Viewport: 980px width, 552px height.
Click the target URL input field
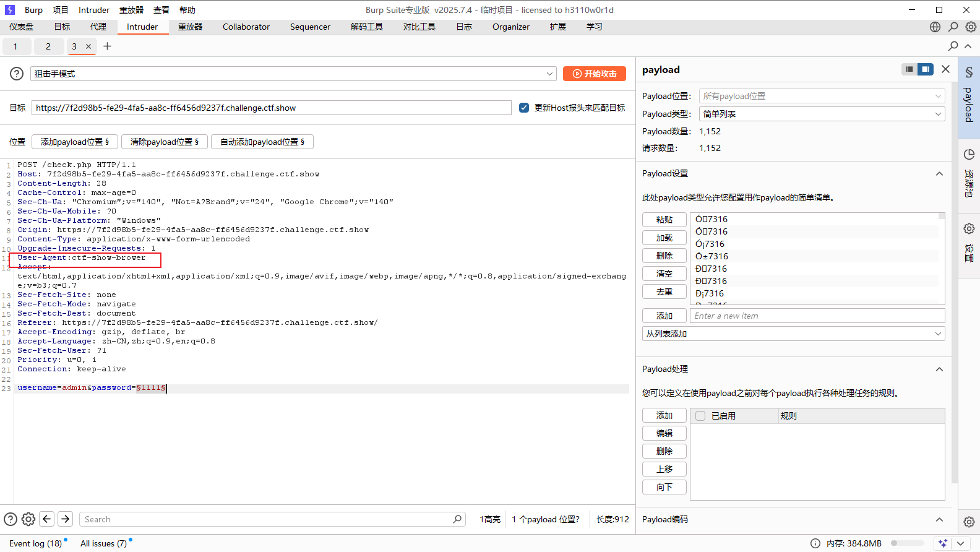tap(272, 108)
